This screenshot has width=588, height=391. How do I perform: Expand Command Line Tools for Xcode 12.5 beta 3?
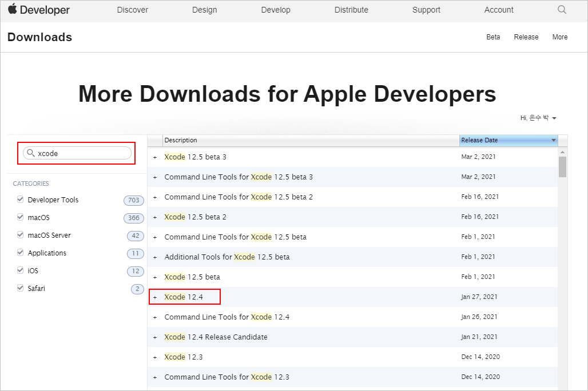155,177
